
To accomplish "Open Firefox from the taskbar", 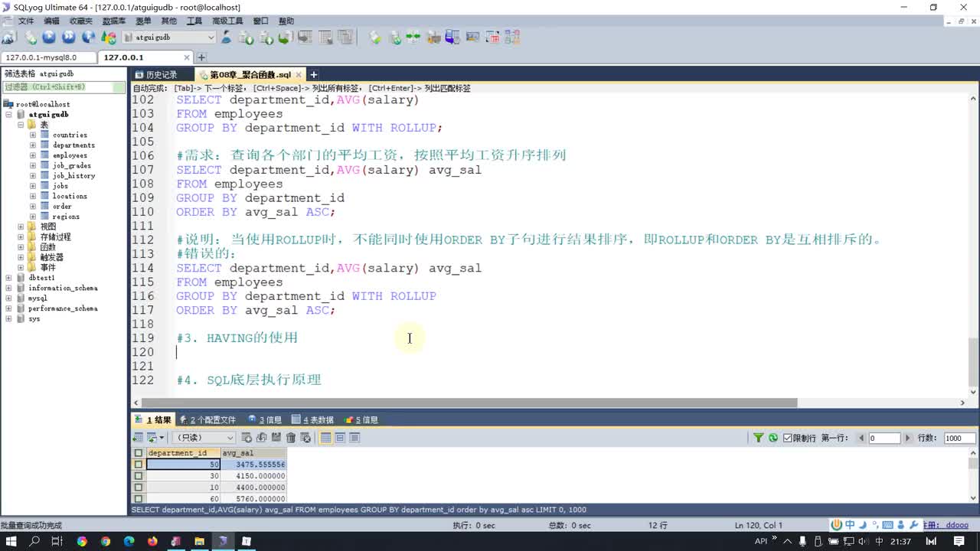I will coord(152,541).
